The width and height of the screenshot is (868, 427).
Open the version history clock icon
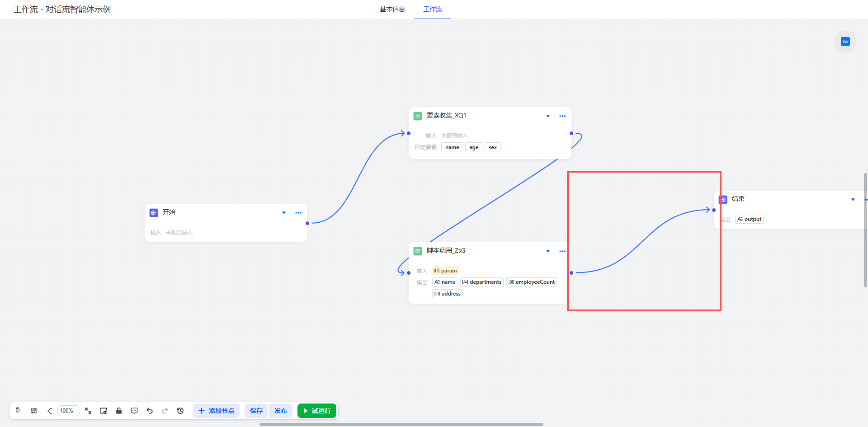click(x=180, y=411)
